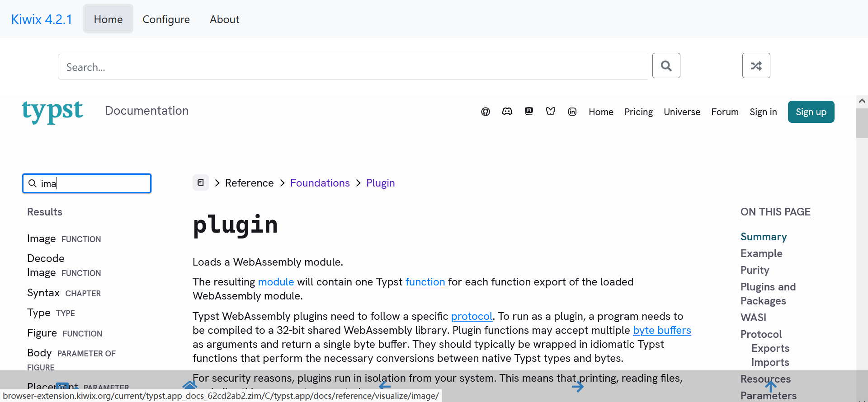Image resolution: width=868 pixels, height=402 pixels.
Task: Jump to Summary in On This Page
Action: coord(764,237)
